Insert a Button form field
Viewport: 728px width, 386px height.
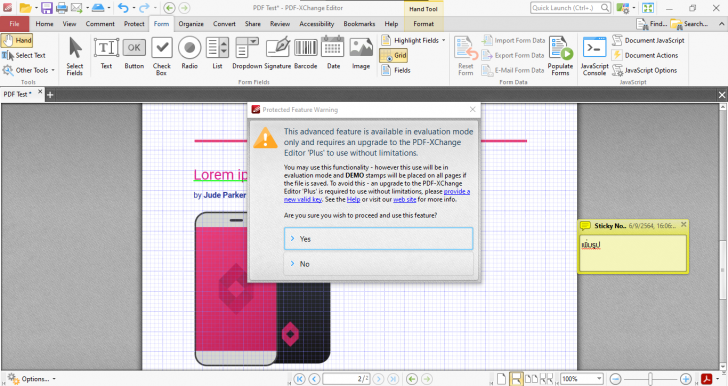(x=134, y=54)
